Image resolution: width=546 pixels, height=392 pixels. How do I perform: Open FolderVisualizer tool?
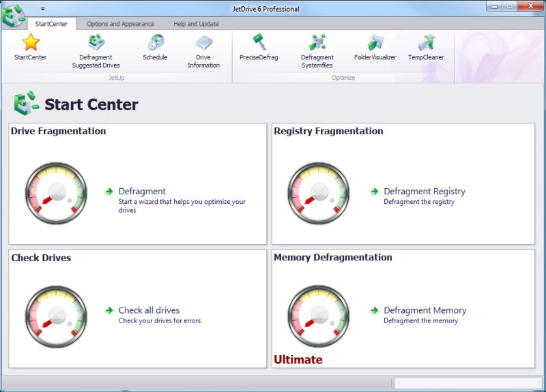(375, 48)
